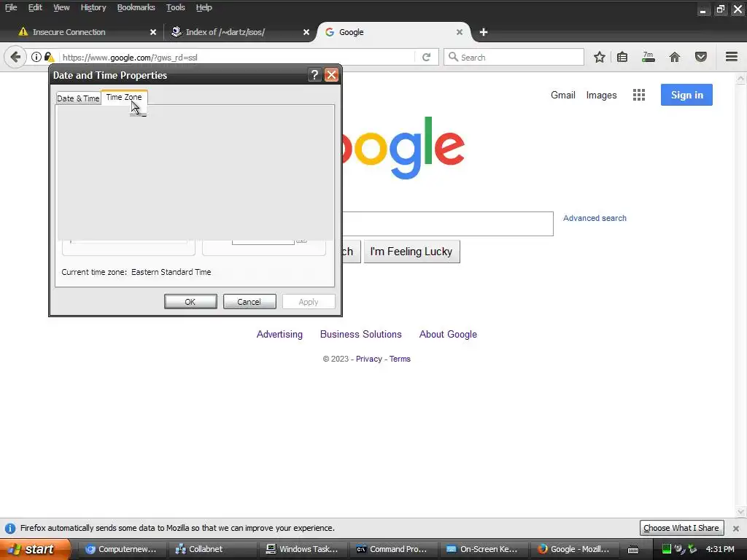747x560 pixels.
Task: Click the Help question mark in dialog
Action: click(314, 75)
